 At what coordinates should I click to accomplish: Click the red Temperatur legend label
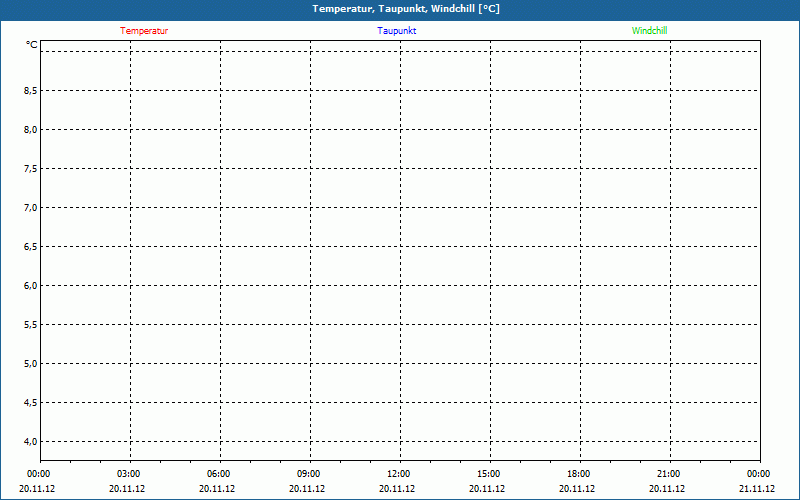pyautogui.click(x=144, y=31)
